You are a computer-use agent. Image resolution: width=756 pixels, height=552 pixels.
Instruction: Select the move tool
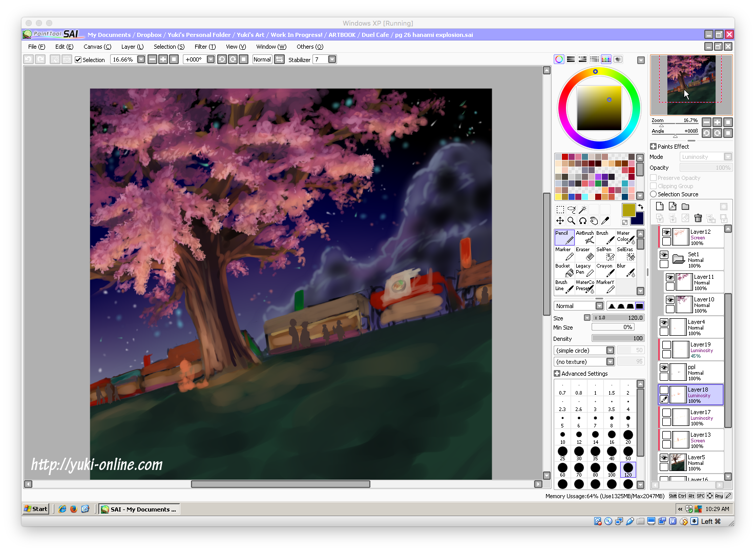560,221
